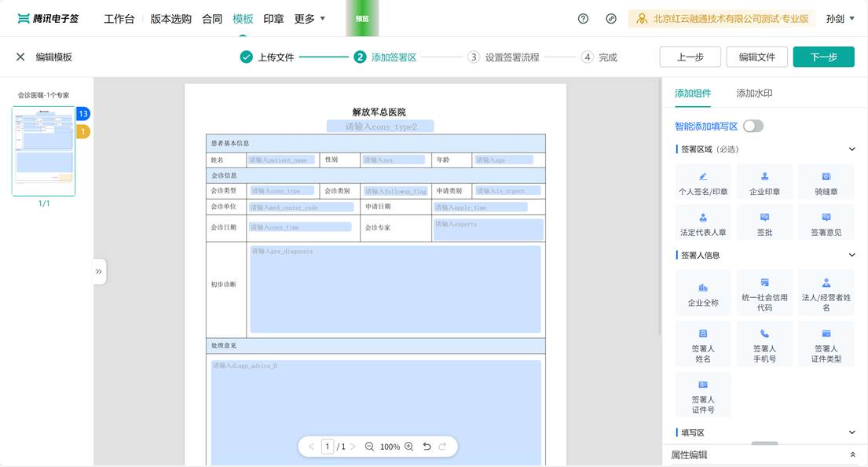Click the 编辑文件 button
Image resolution: width=868 pixels, height=467 pixels.
coord(757,57)
